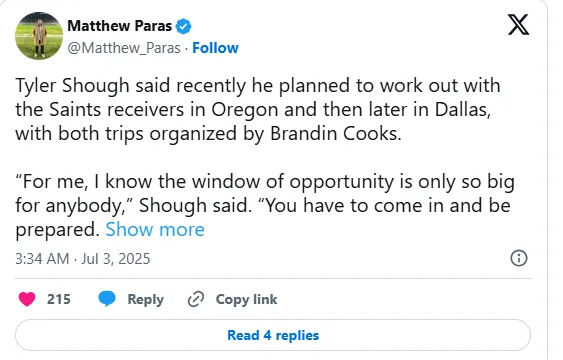Viewport: 563px width, 360px height.
Task: Expand tweet with Show more
Action: (x=155, y=229)
